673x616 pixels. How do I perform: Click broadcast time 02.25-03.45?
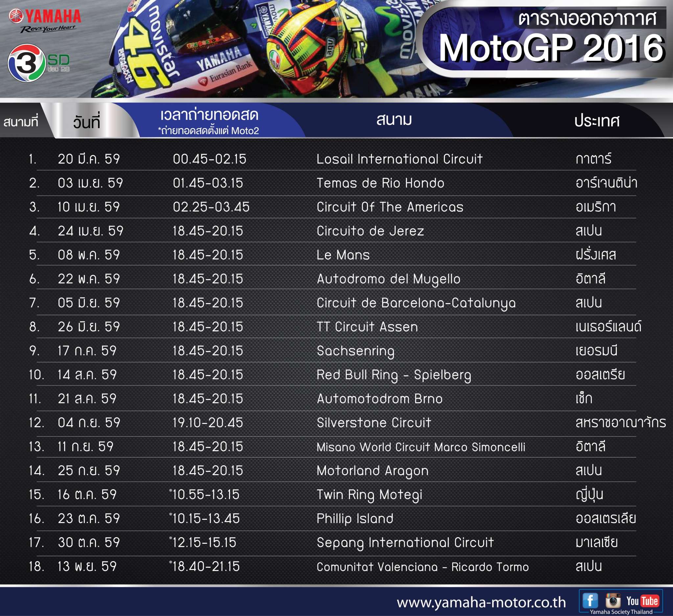point(211,207)
